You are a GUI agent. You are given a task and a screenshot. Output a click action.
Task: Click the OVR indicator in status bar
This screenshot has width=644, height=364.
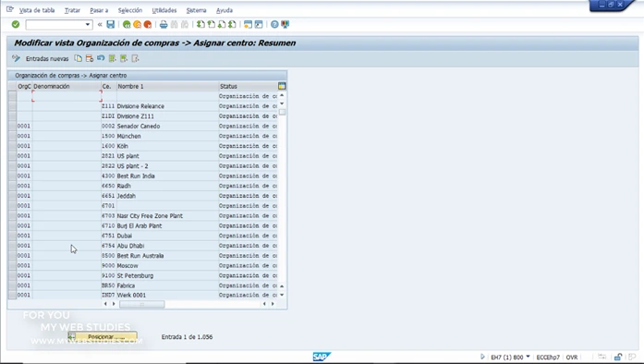[x=572, y=357]
